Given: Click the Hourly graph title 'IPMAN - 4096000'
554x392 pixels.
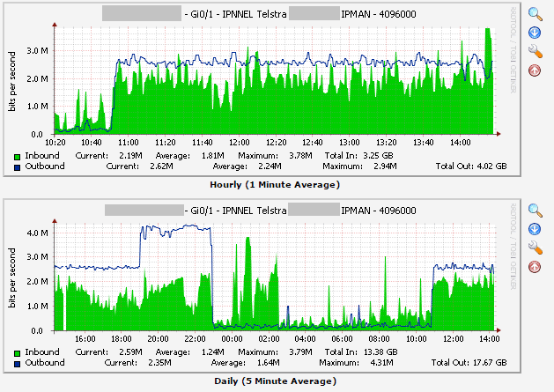Looking at the screenshot, I should click(x=379, y=14).
